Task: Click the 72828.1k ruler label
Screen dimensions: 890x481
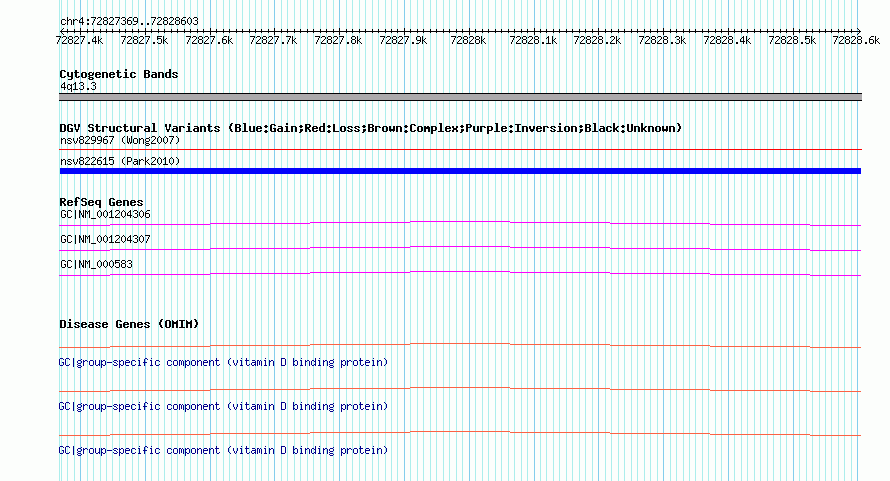Action: coord(533,40)
